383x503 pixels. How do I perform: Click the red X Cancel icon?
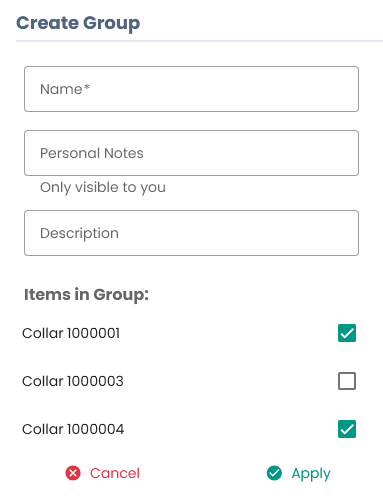(x=73, y=473)
